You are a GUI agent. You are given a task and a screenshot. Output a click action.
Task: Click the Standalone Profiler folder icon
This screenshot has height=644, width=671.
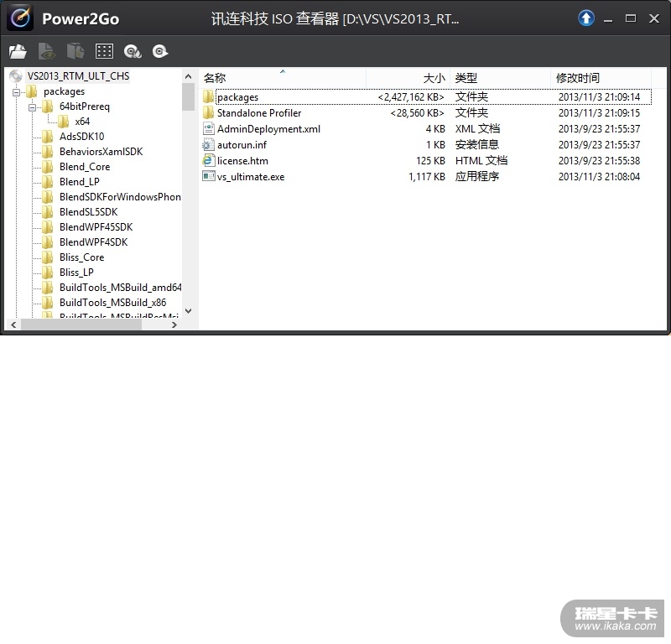(x=208, y=112)
